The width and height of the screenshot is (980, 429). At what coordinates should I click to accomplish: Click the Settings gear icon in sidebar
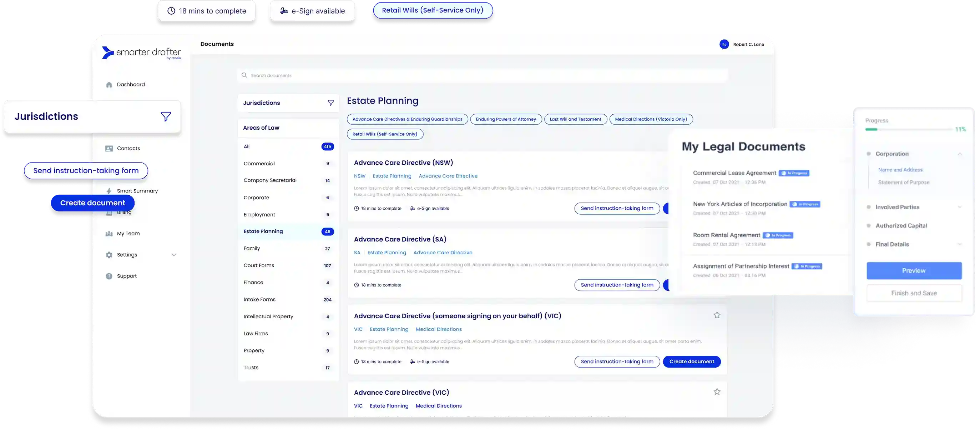tap(109, 255)
